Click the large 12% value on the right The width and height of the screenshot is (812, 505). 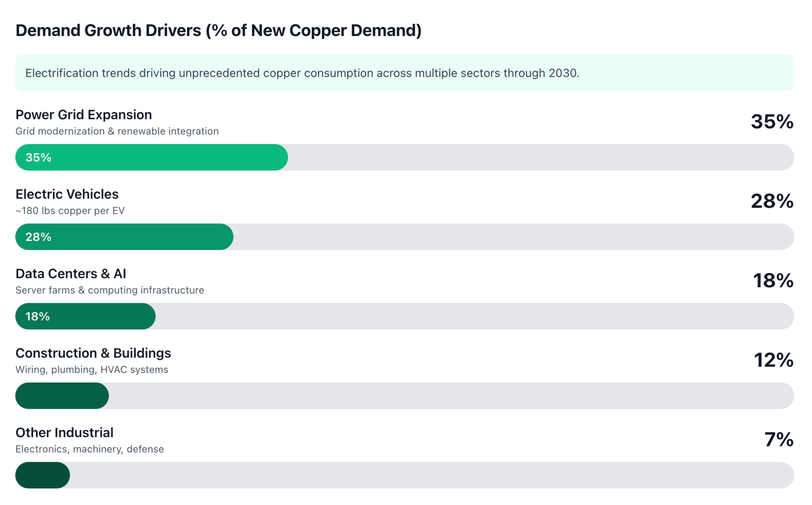[x=773, y=360]
